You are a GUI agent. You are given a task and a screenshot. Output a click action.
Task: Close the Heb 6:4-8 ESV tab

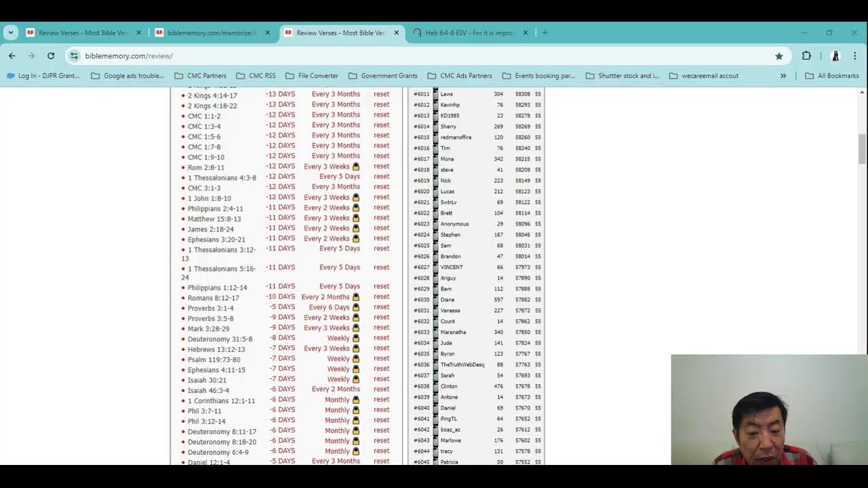(526, 33)
